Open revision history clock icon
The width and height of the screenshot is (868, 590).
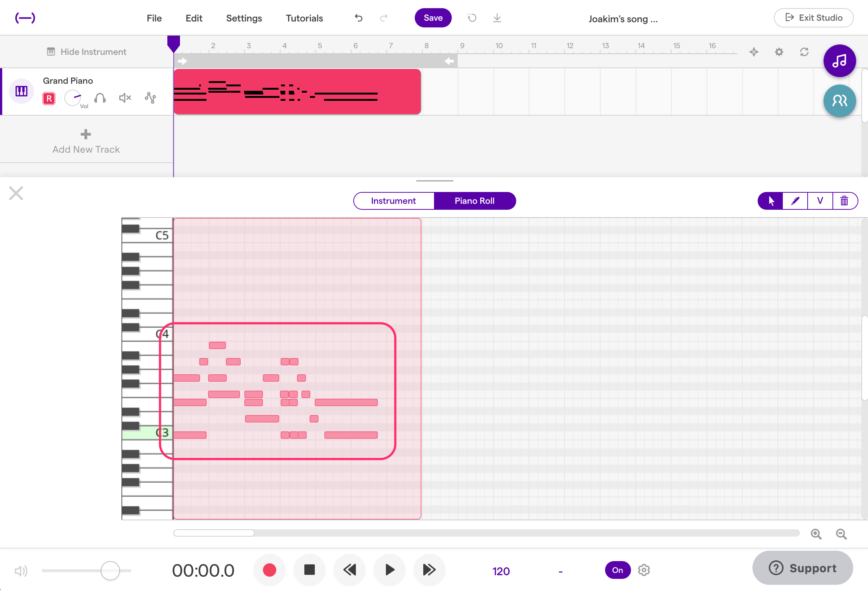click(472, 18)
